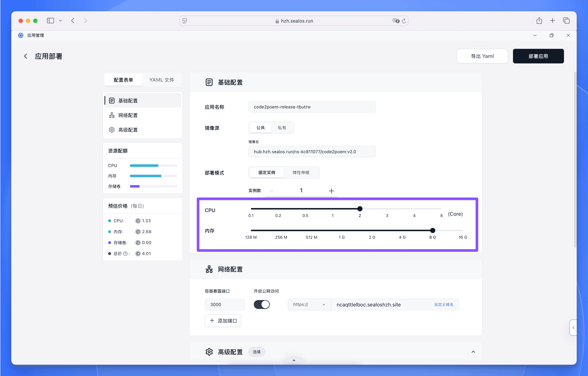
Task: Click the 高级配置 section gear icon
Action: pyautogui.click(x=209, y=352)
